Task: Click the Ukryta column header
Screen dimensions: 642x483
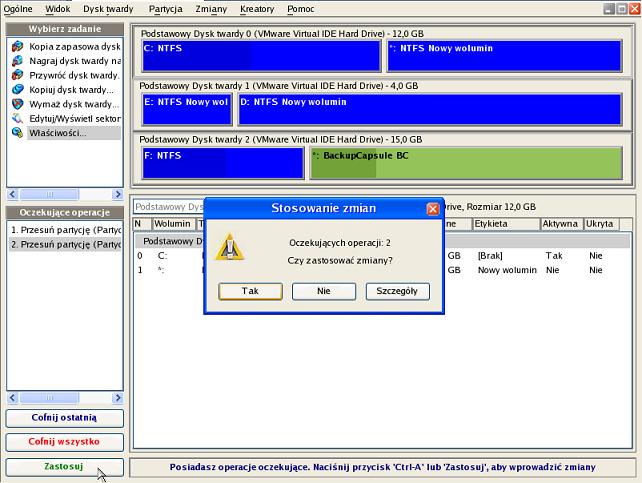Action: click(601, 224)
